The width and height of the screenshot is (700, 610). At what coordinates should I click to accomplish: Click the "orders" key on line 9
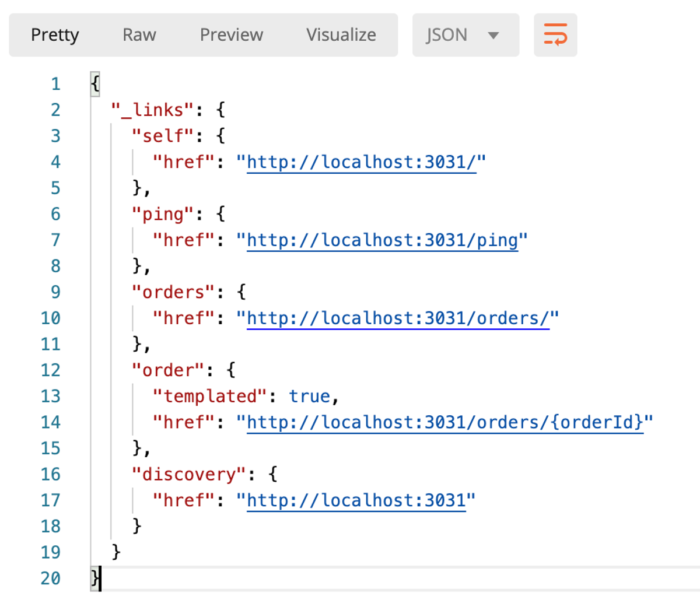click(x=173, y=292)
